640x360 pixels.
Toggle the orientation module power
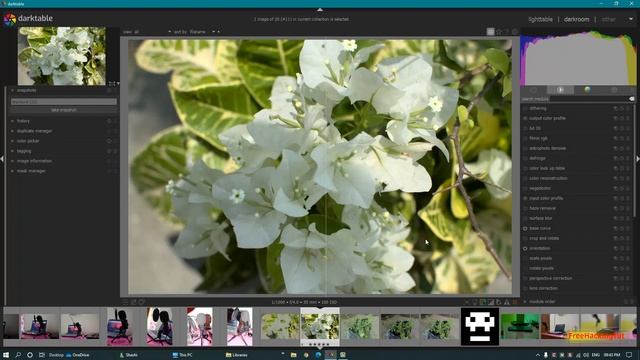525,249
